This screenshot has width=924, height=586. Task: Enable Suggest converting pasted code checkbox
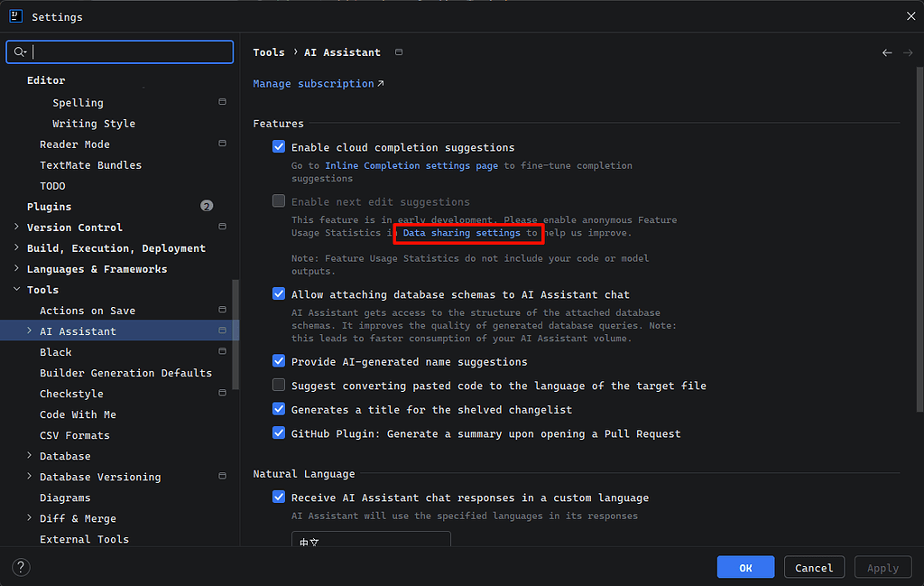tap(279, 385)
